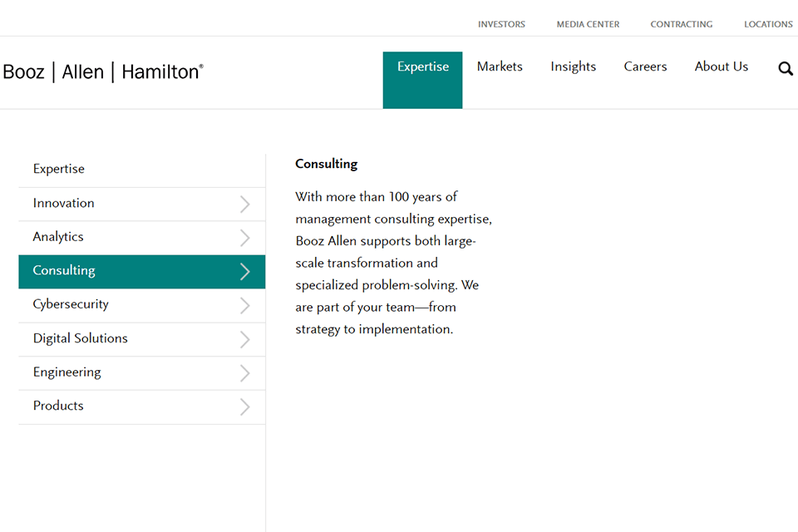Select the Expertise main nav tab

(x=423, y=80)
